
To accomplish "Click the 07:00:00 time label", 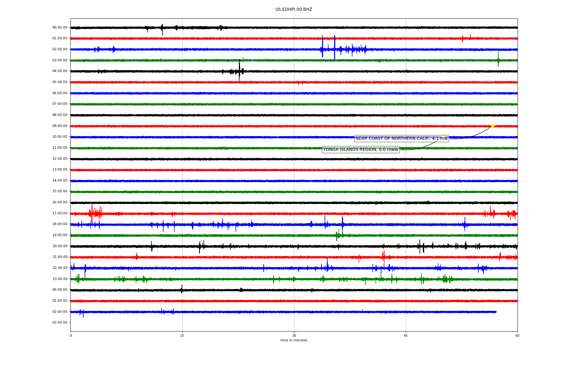I will [x=60, y=104].
